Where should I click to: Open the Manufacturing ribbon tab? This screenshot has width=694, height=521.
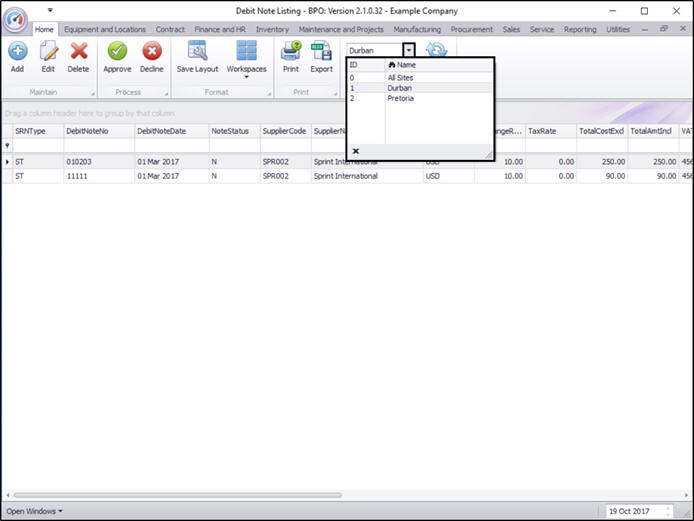coord(417,29)
